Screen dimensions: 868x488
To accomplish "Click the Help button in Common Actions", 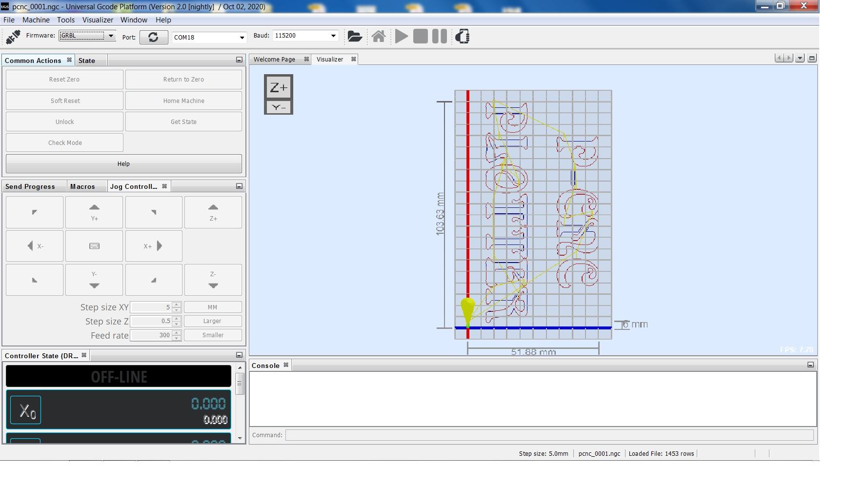I will point(124,163).
